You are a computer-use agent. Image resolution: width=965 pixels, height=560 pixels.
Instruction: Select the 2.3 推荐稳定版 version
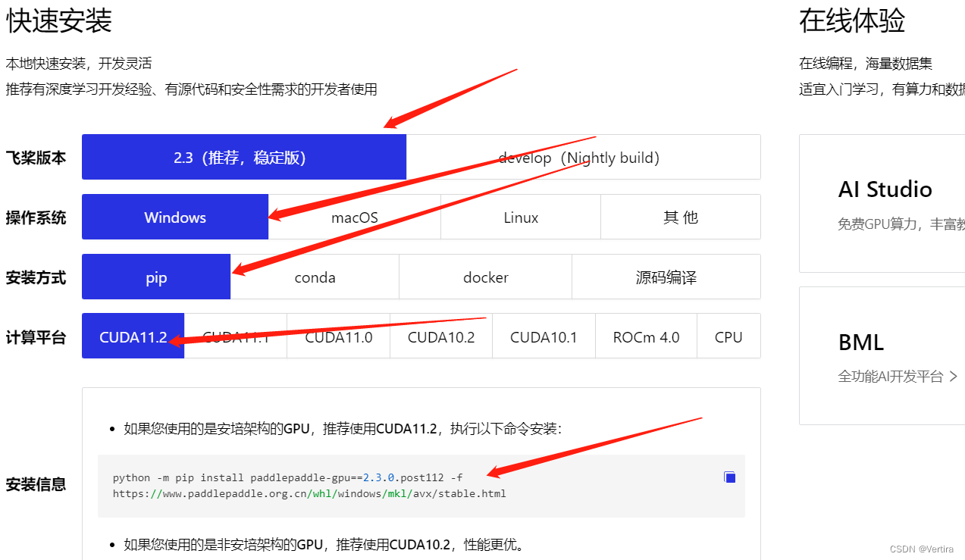(243, 157)
